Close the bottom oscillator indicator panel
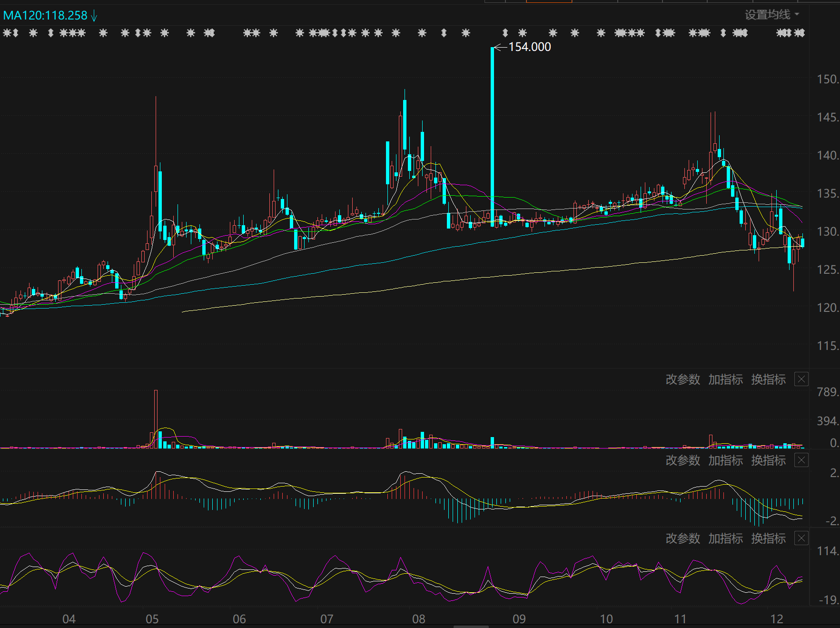The height and width of the screenshot is (628, 840). 801,538
